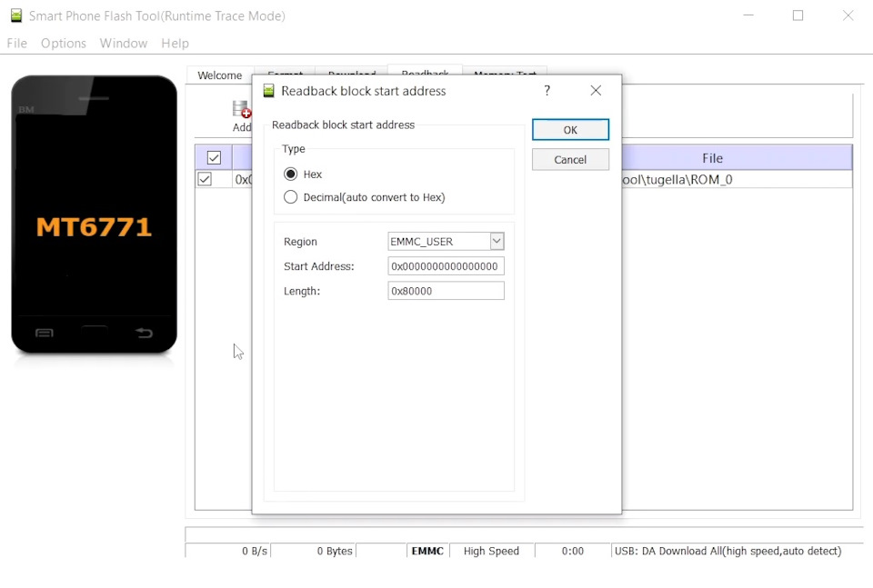Open the Region EMMC_USER dropdown
This screenshot has width=873, height=588.
pos(497,241)
